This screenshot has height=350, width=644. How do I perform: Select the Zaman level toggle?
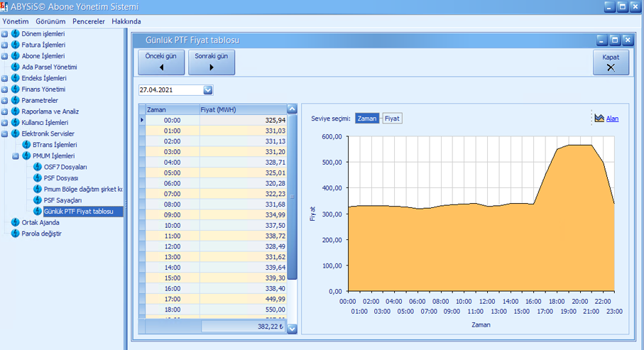point(367,119)
